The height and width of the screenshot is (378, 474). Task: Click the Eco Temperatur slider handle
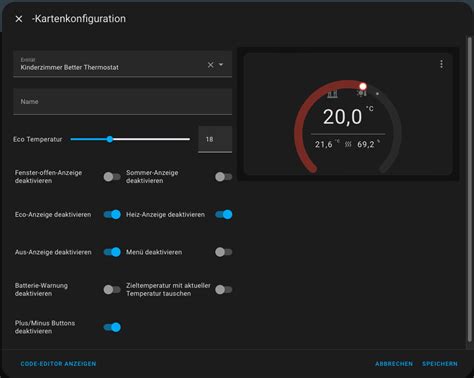pos(110,139)
